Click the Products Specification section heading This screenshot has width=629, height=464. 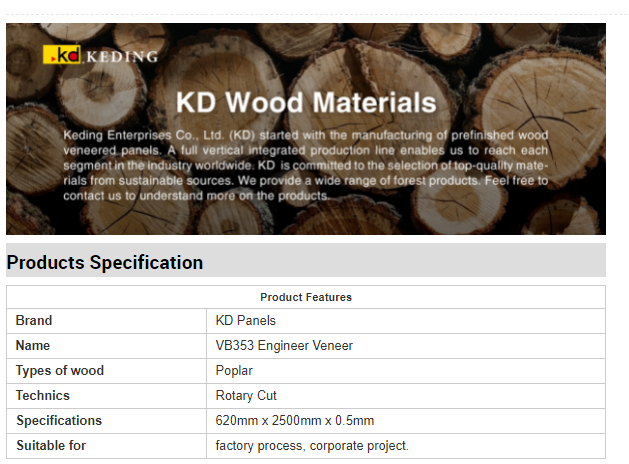(105, 263)
